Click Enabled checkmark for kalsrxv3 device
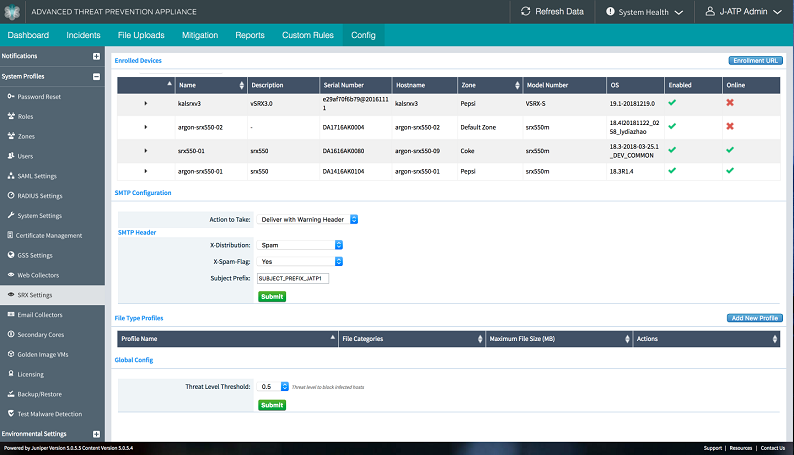Image resolution: width=794 pixels, height=455 pixels. coord(672,102)
